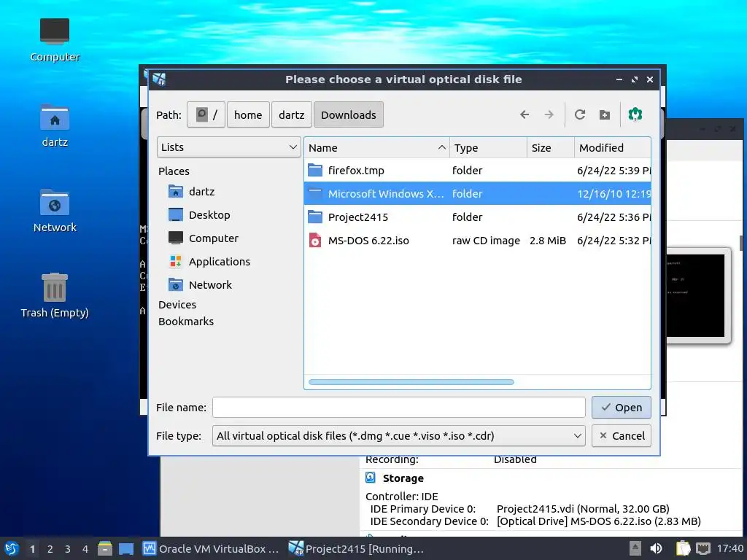Image resolution: width=747 pixels, height=560 pixels.
Task: Expand the Devices section
Action: point(177,304)
